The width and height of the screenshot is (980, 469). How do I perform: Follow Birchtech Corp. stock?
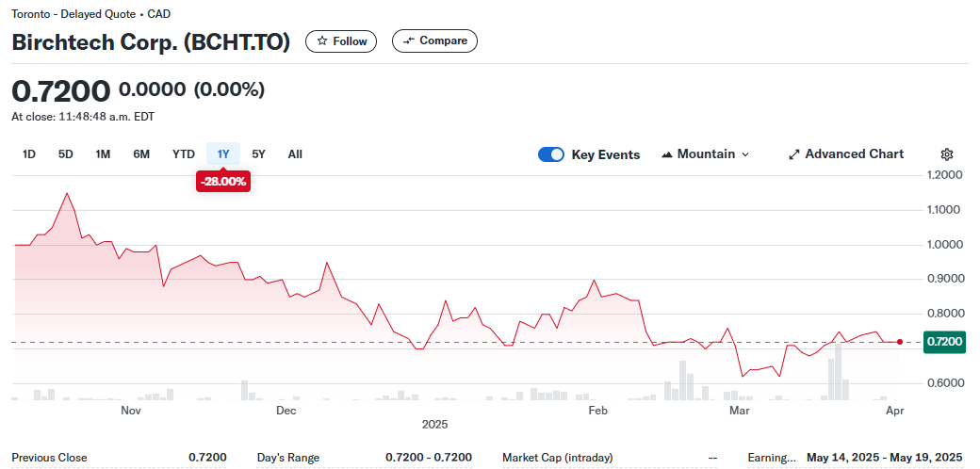[341, 41]
